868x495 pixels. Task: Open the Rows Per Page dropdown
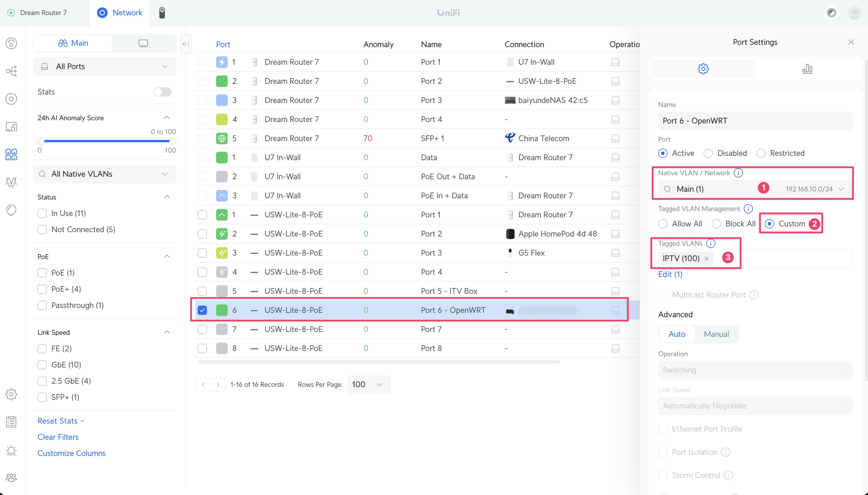click(369, 385)
